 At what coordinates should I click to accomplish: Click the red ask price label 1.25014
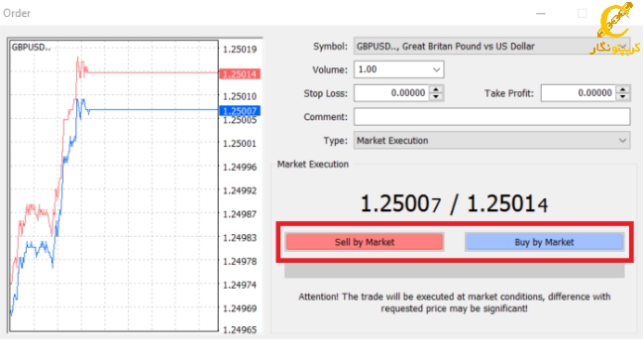point(240,74)
